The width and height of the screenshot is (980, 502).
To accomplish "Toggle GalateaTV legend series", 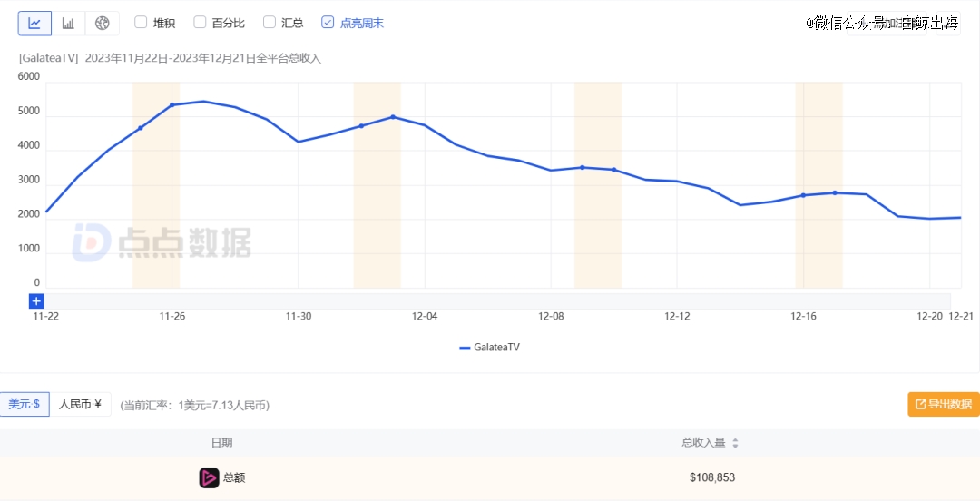I will [x=489, y=347].
